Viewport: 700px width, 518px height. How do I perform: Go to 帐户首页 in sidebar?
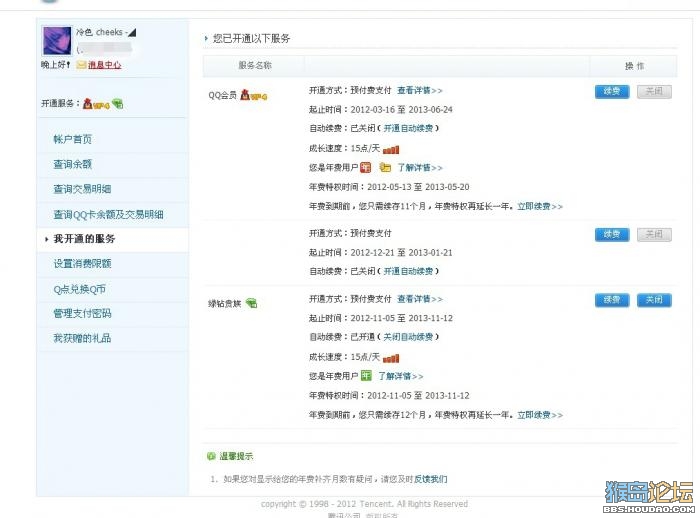click(x=73, y=139)
